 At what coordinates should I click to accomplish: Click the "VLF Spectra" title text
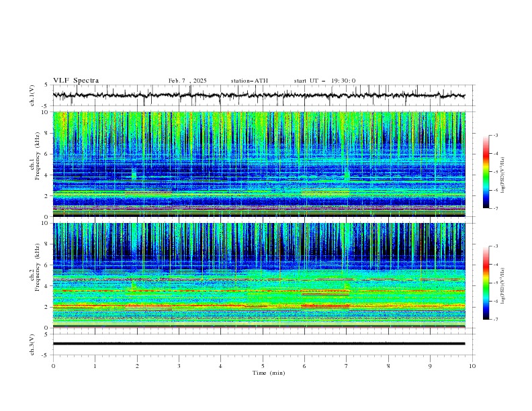76,81
